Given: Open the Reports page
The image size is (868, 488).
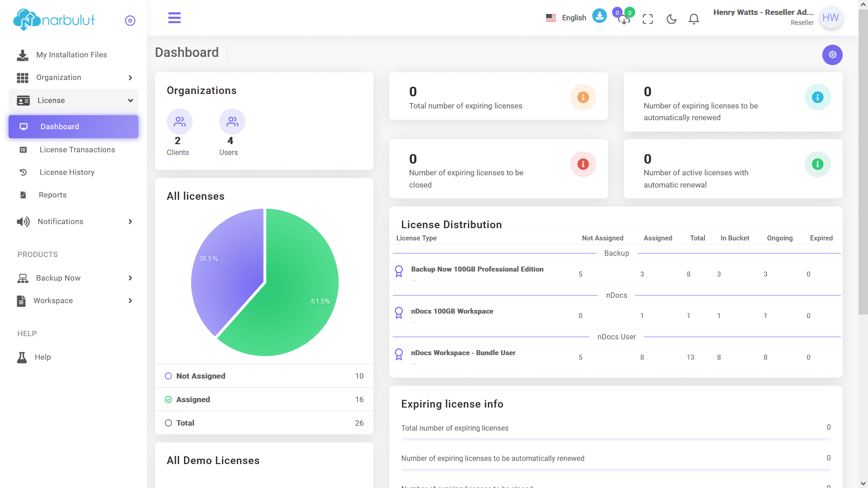Looking at the screenshot, I should point(52,195).
